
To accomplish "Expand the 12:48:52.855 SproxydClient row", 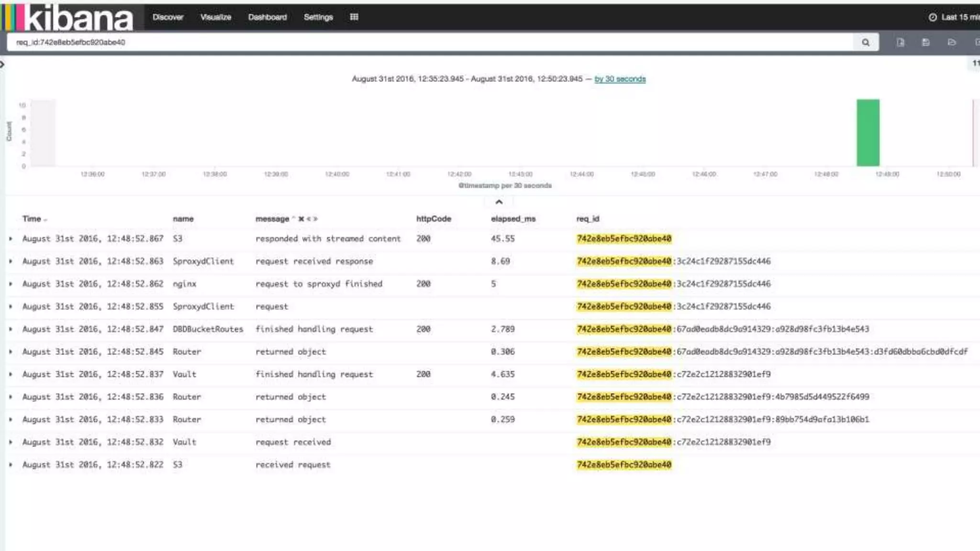I will pyautogui.click(x=11, y=306).
